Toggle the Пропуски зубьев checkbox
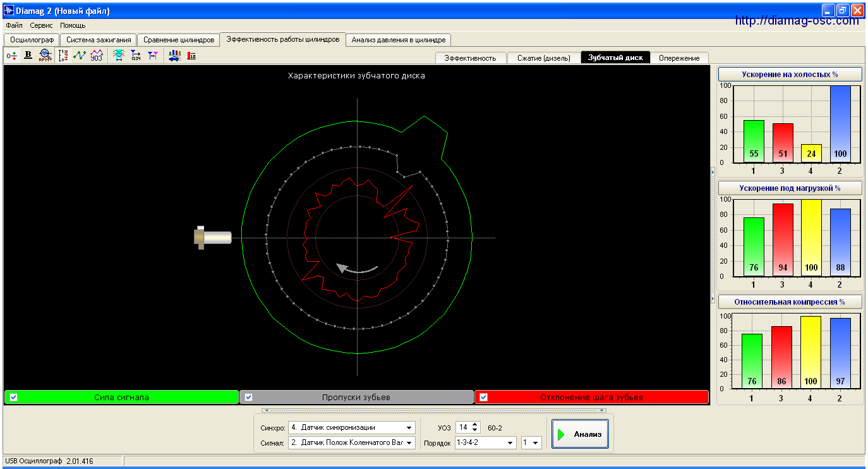868x469 pixels. 248,397
